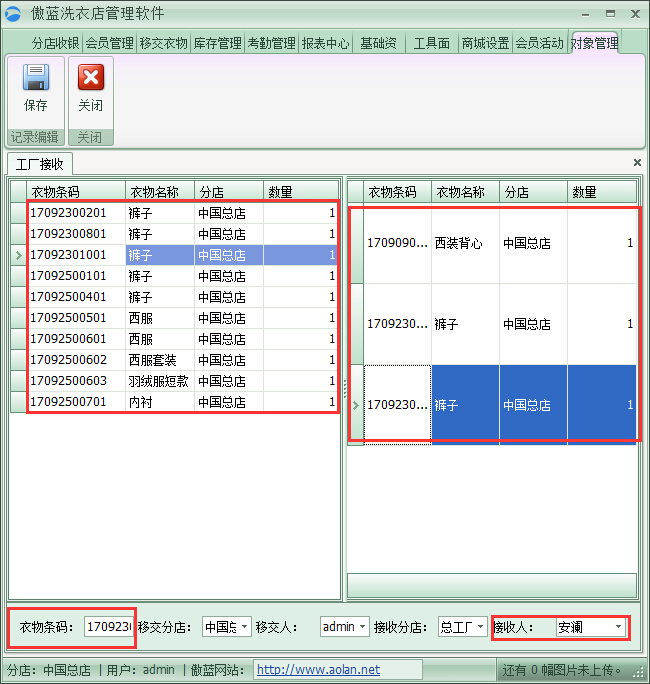Viewport: 650px width, 684px height.
Task: Open 会员活动 tab
Action: coord(540,43)
